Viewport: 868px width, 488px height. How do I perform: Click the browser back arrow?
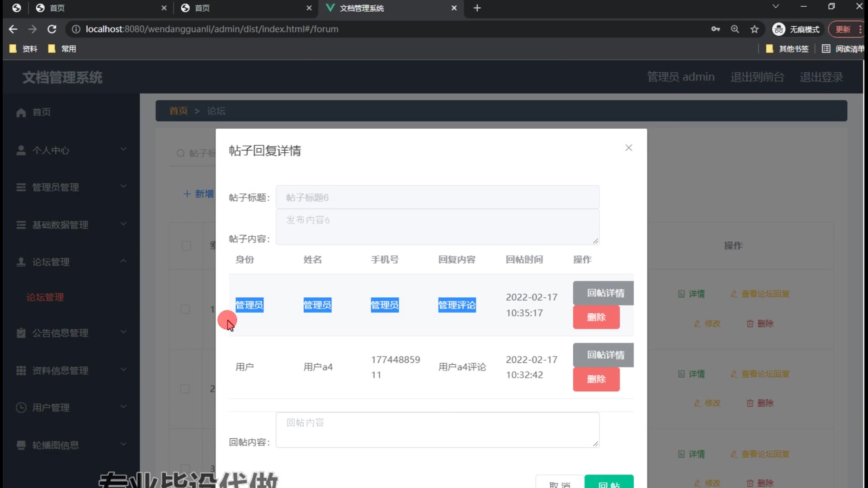(x=13, y=29)
